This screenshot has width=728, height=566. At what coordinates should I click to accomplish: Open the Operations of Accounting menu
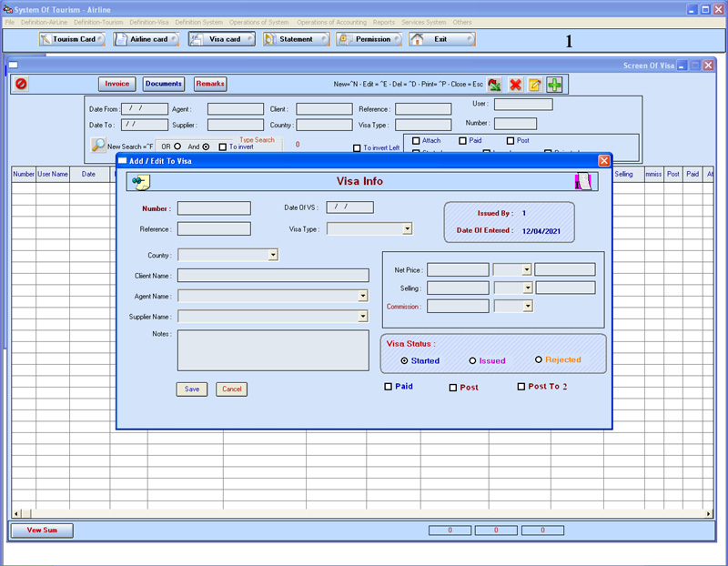pyautogui.click(x=331, y=22)
